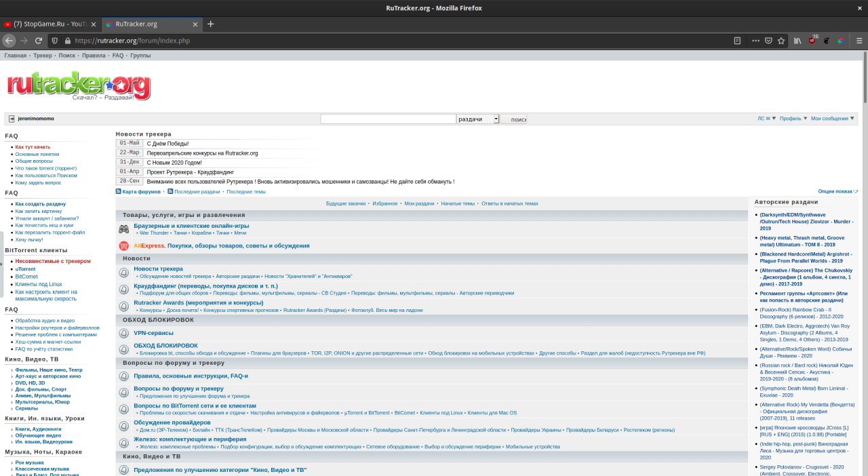868x476 pixels.
Task: Open Трекер in site top menu
Action: 43,56
